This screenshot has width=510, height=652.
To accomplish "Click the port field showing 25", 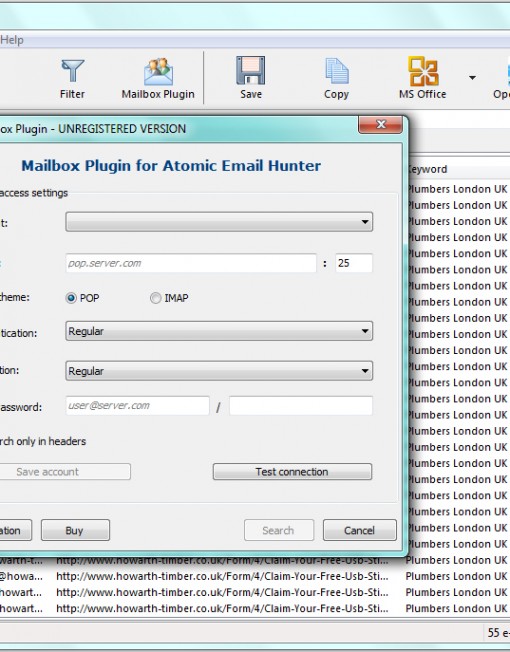I will (354, 263).
